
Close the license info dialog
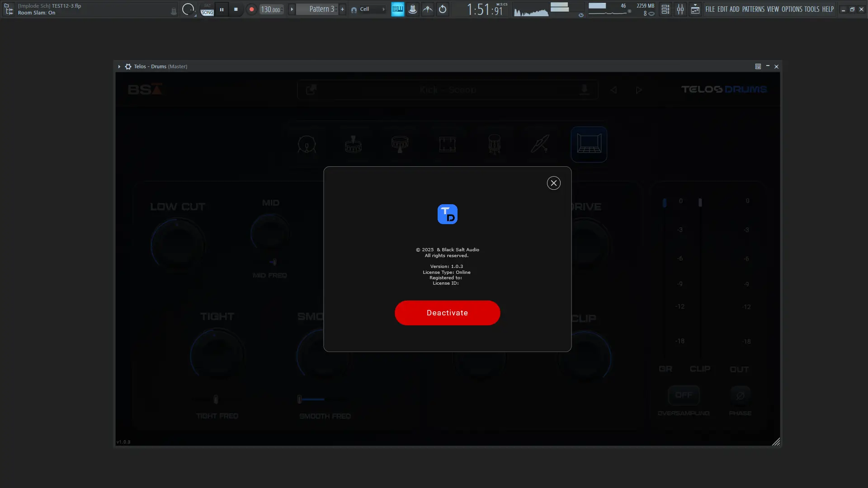pos(553,183)
